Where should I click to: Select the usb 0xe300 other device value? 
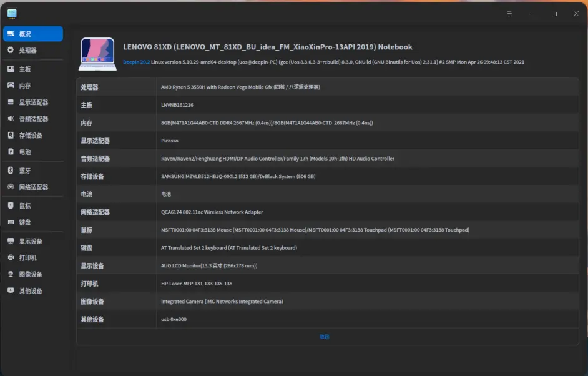(x=174, y=319)
